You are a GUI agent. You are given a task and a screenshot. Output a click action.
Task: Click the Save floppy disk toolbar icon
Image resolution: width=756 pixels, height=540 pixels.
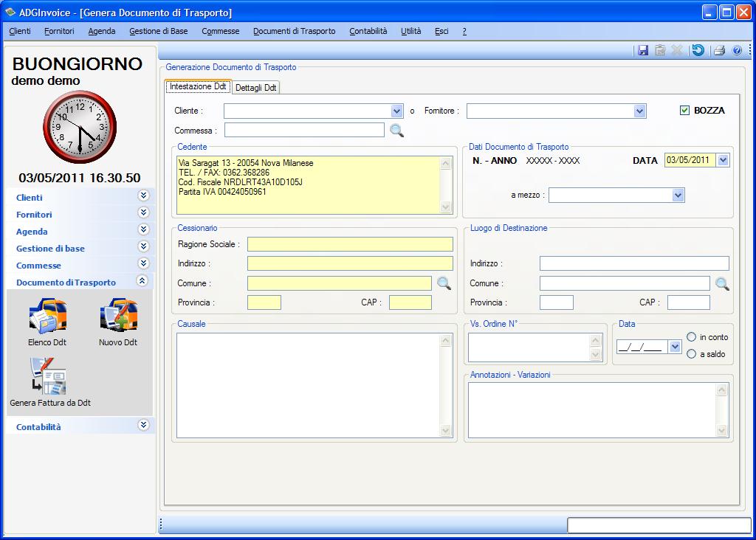coord(643,50)
